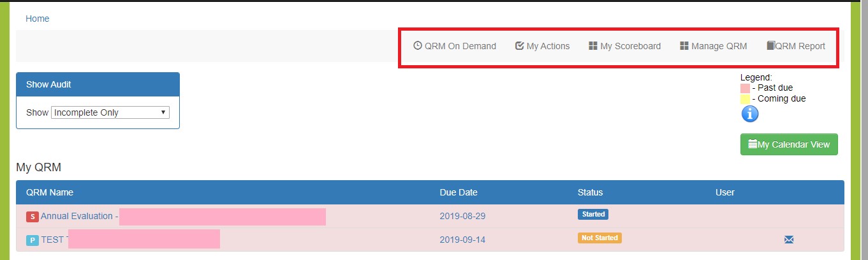
Task: Click the envelope icon in the TEST row
Action: [x=789, y=240]
